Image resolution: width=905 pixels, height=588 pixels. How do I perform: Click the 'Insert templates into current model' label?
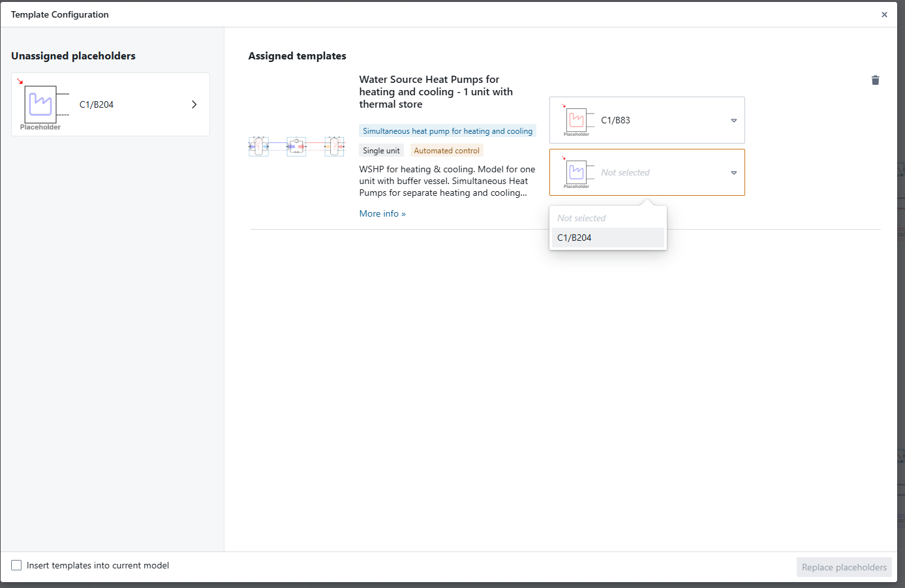98,566
